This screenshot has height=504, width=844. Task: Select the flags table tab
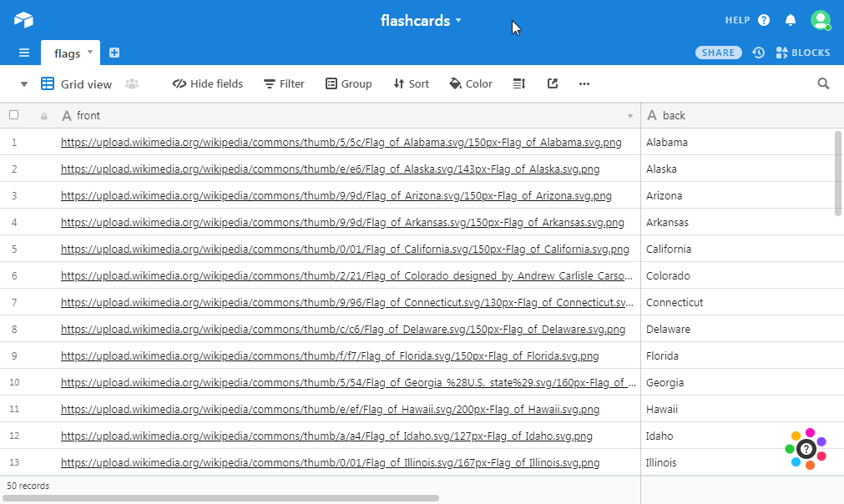[x=68, y=53]
